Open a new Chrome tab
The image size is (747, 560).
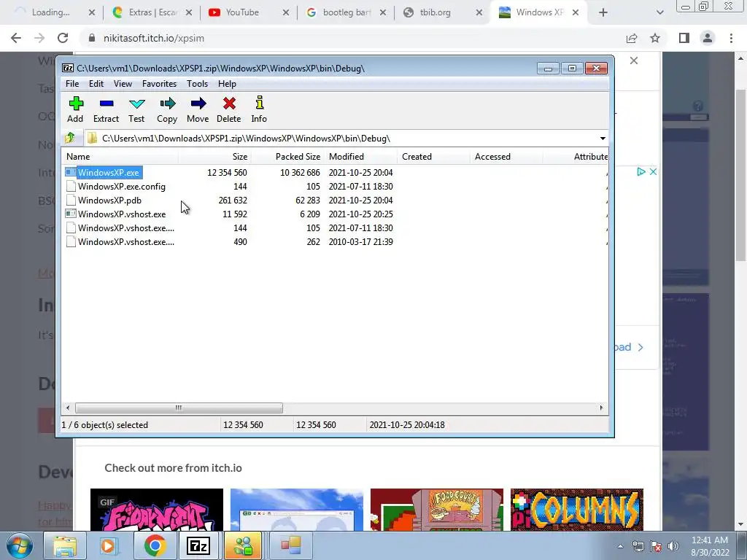tap(603, 12)
